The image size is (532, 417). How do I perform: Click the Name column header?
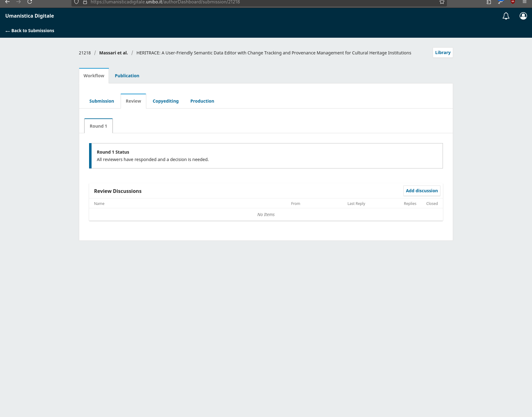pos(99,204)
